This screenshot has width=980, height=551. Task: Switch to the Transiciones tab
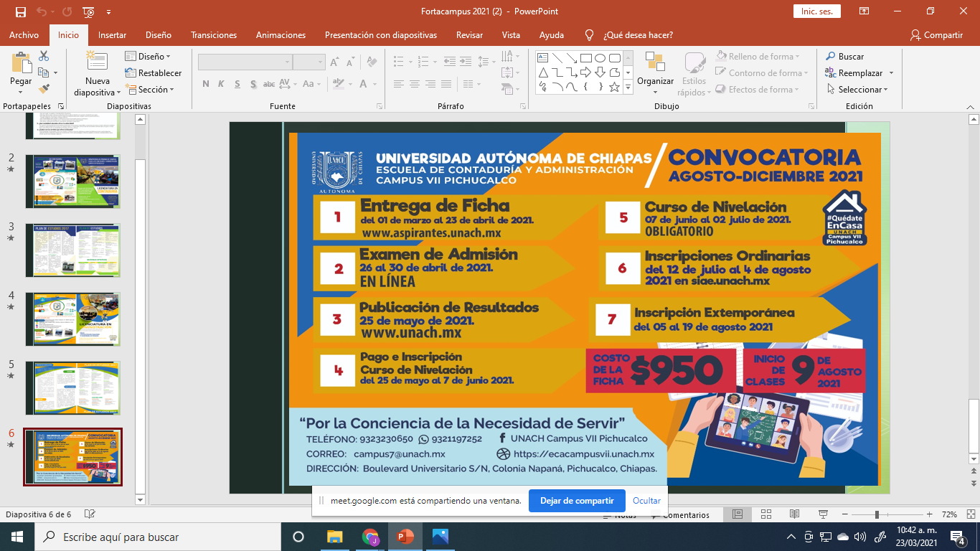(x=214, y=35)
